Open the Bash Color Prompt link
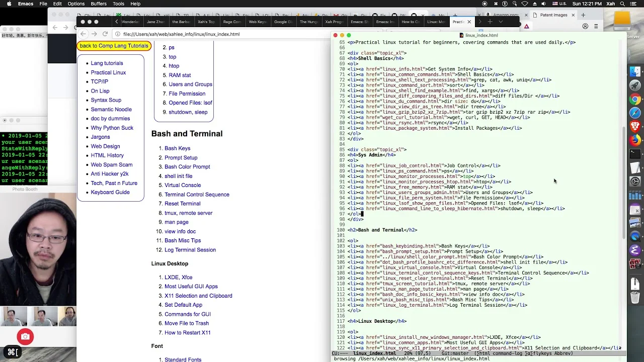Screen dimensions: 644x362 click(187, 166)
